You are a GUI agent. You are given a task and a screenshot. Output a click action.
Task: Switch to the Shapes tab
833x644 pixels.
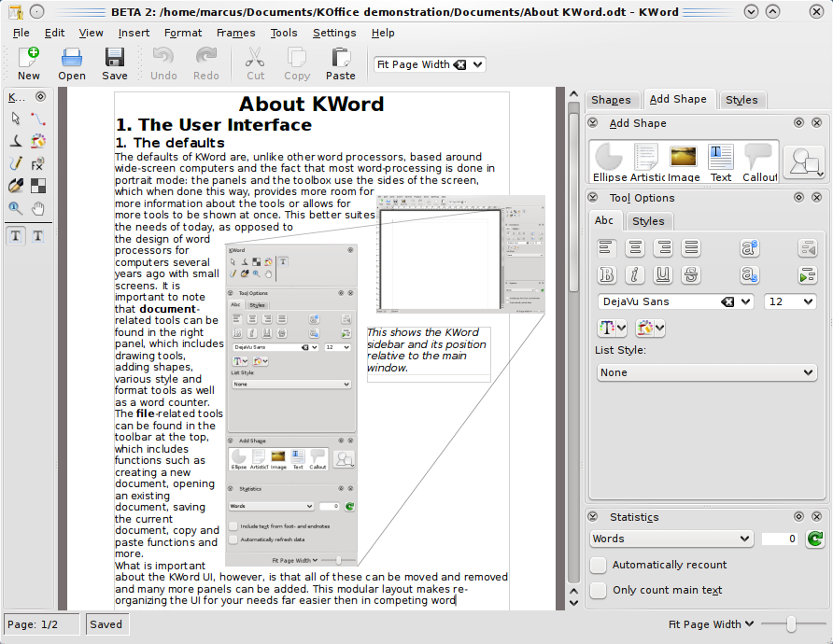[x=611, y=100]
